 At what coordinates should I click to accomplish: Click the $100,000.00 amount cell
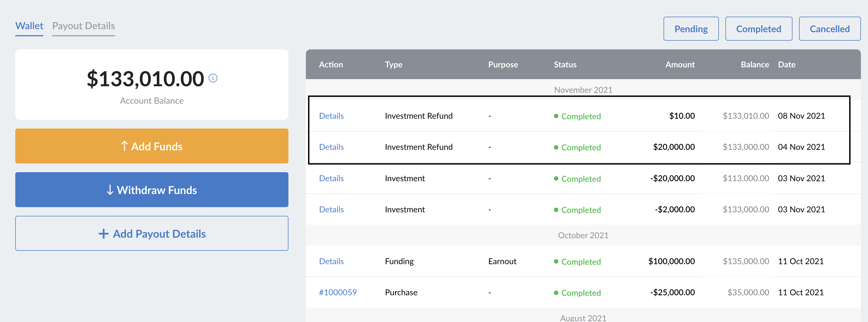pyautogui.click(x=671, y=261)
